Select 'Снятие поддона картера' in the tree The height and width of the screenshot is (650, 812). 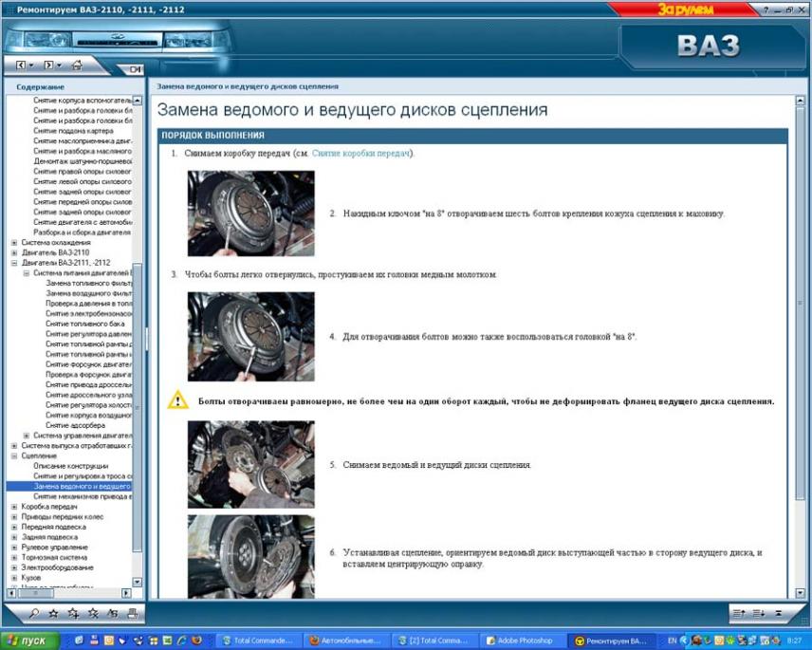[x=73, y=131]
